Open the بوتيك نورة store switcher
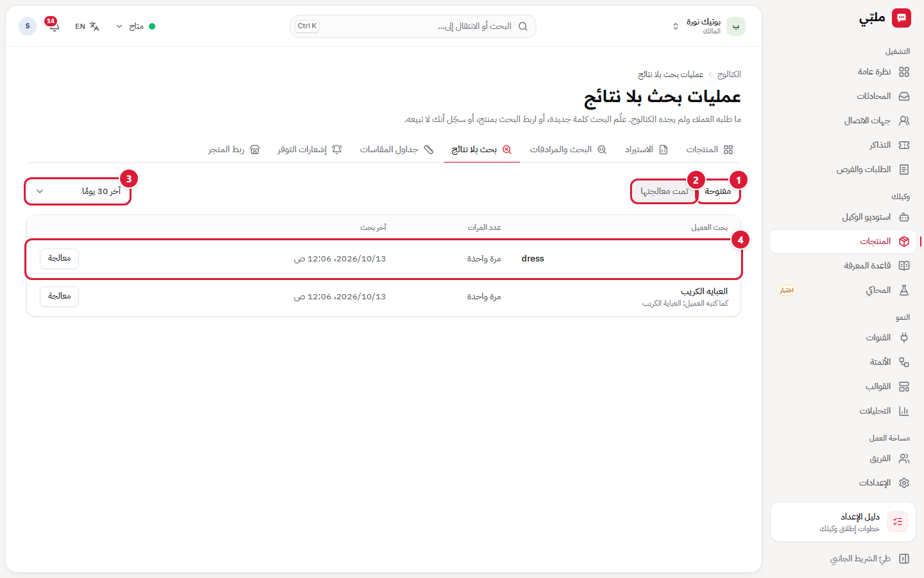The width and height of the screenshot is (924, 578). point(708,26)
